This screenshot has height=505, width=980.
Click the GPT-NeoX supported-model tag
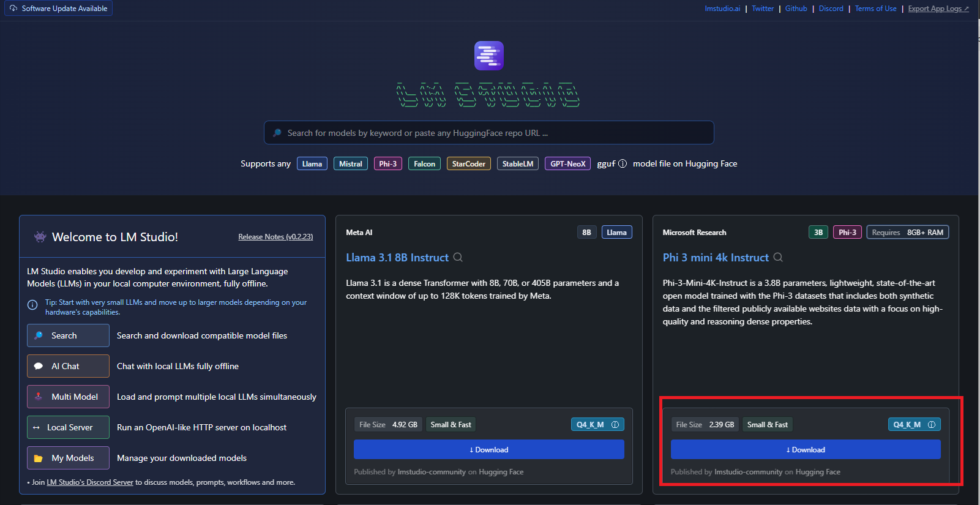point(568,163)
